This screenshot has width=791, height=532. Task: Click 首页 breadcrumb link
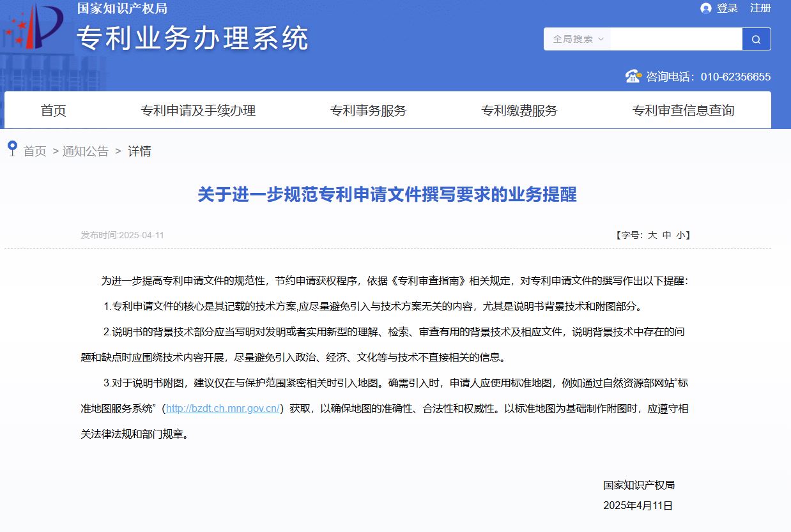click(35, 151)
